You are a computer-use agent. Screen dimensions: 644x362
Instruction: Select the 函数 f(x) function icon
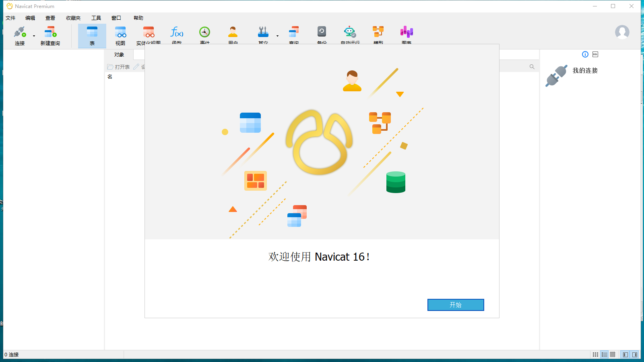tap(177, 32)
